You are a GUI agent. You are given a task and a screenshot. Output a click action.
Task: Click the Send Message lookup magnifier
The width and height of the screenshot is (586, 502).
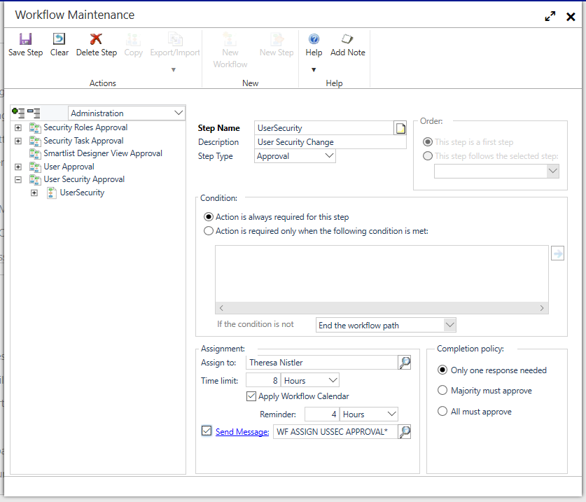(x=405, y=432)
